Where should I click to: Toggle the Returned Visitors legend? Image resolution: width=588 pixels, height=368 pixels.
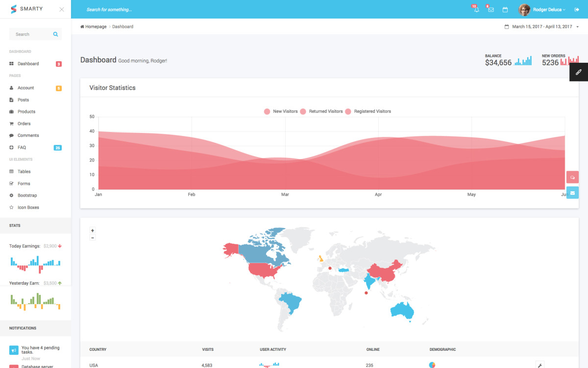coord(325,111)
